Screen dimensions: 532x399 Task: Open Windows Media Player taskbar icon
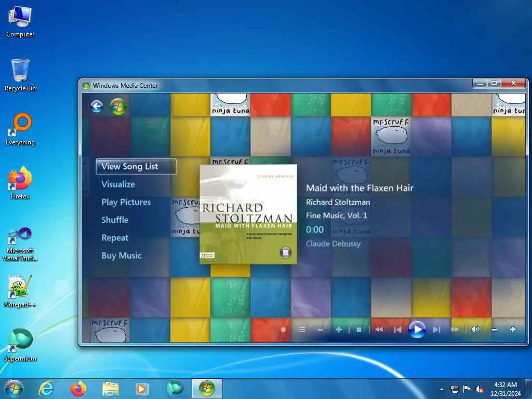point(142,389)
